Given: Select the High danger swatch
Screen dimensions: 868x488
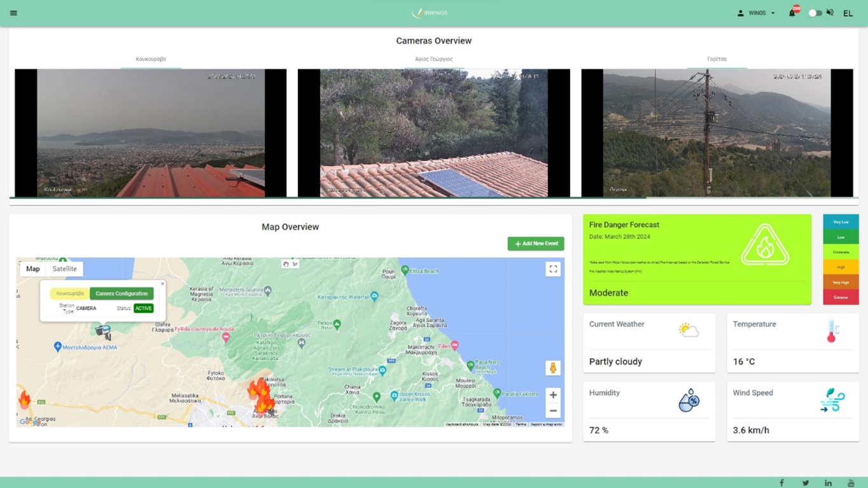Looking at the screenshot, I should (841, 267).
